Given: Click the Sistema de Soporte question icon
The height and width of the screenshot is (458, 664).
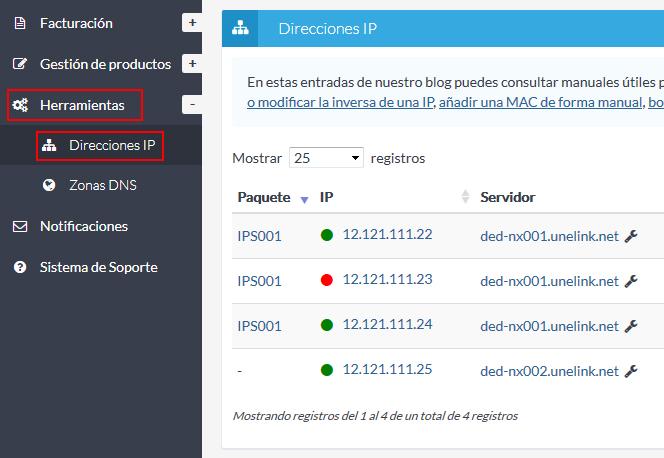Looking at the screenshot, I should coord(20,267).
